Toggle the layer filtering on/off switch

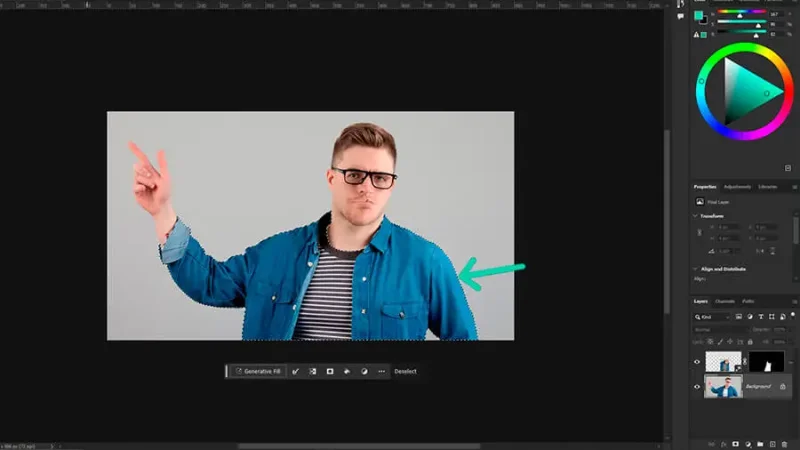coord(792,315)
